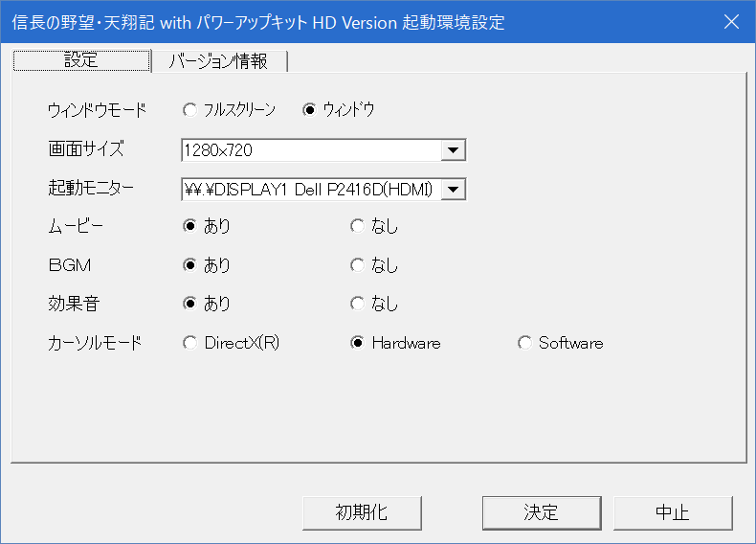This screenshot has height=544, width=756.
Task: Confirm settings with 決定 button
Action: tap(541, 512)
